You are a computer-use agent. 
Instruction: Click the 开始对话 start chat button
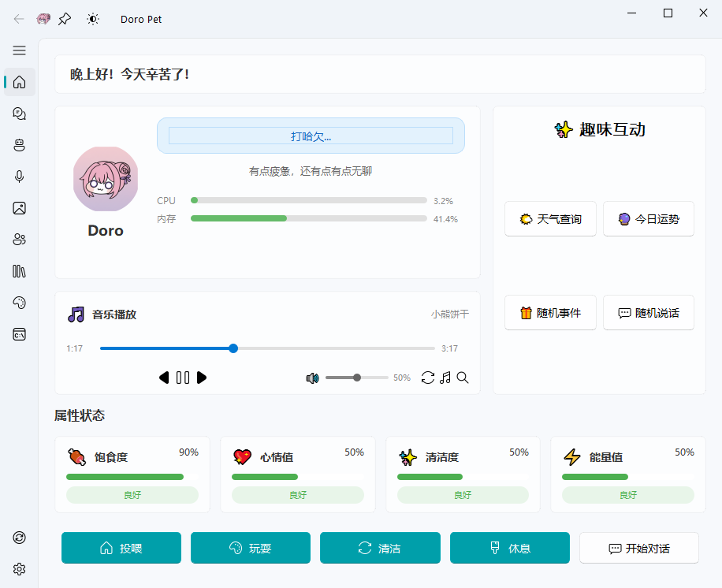point(639,548)
